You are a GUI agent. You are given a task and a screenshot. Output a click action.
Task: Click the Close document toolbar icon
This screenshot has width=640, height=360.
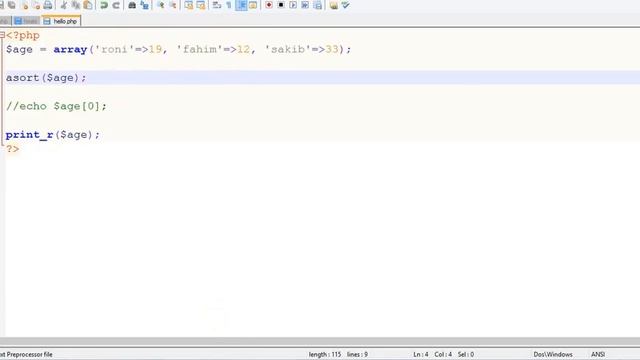(x=24, y=5)
